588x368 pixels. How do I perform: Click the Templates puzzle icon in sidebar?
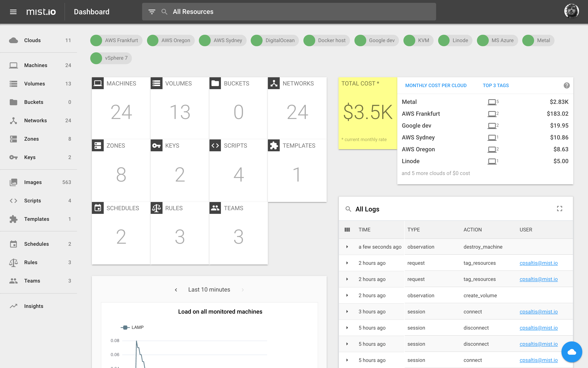point(13,219)
